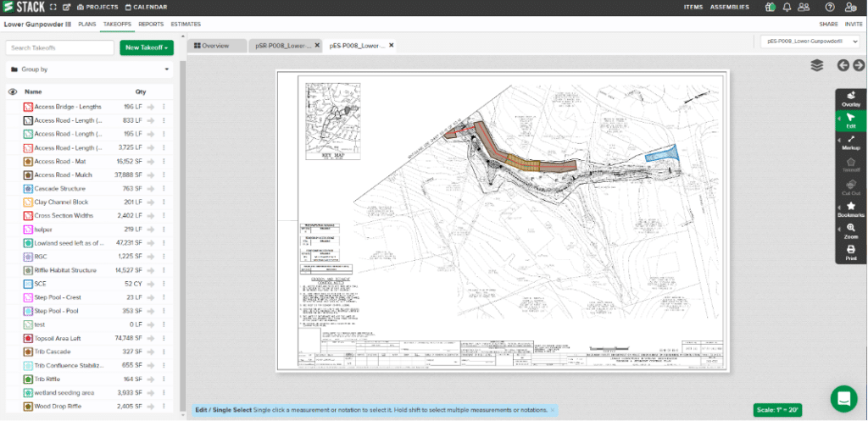The height and width of the screenshot is (421, 868).
Task: Click the SHARE link
Action: (x=829, y=25)
